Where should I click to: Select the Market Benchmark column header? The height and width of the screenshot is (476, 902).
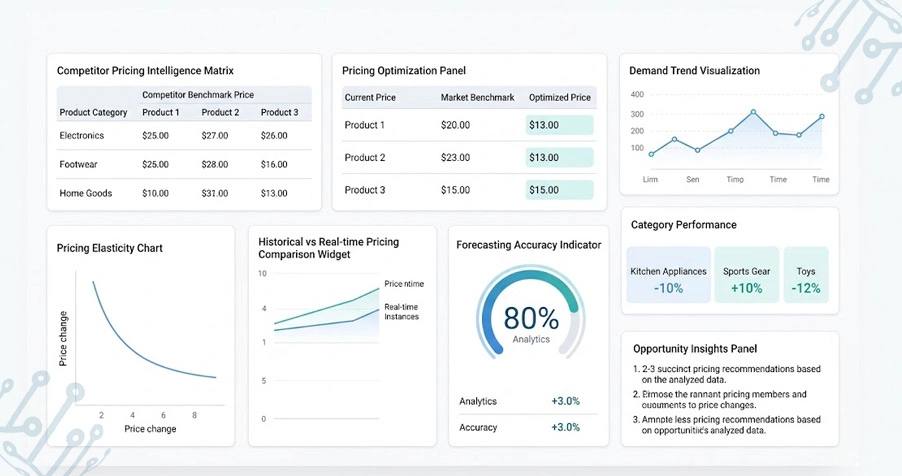click(x=477, y=98)
